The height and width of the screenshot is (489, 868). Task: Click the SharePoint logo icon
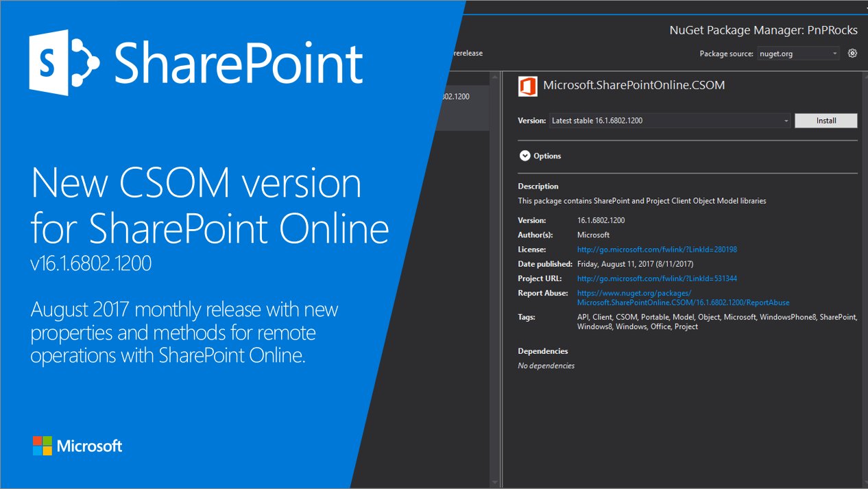(x=64, y=62)
